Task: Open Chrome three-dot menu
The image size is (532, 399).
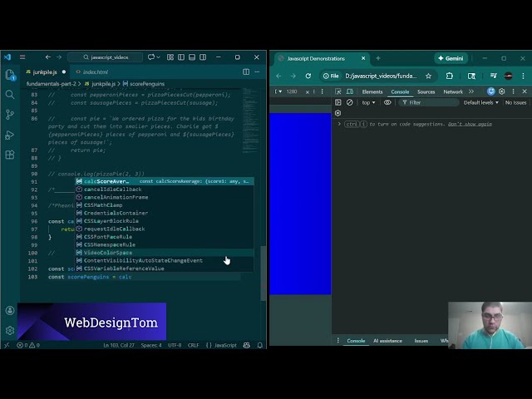Action: point(523,76)
